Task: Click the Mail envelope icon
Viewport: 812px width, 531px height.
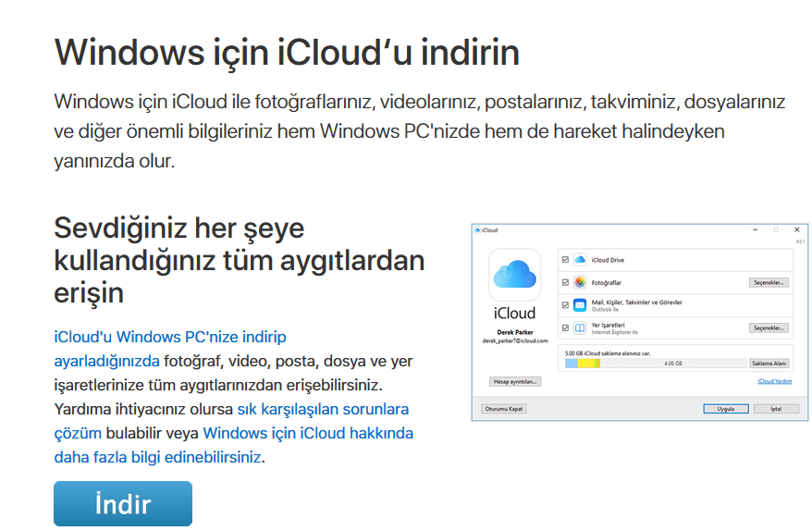Action: tap(580, 305)
